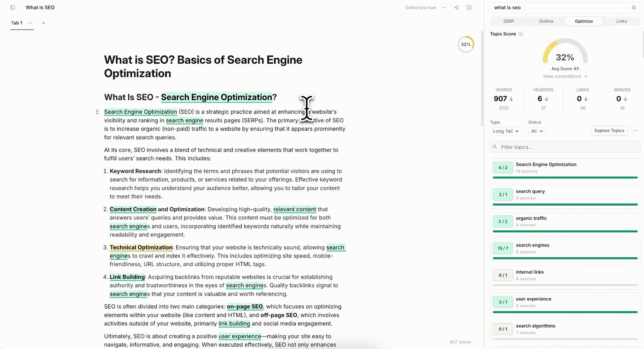
Task: Click the Filter topics input field
Action: 565,147
